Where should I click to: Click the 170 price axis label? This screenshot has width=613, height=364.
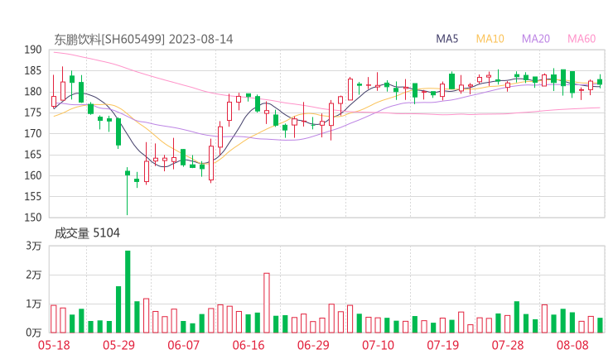pyautogui.click(x=33, y=133)
